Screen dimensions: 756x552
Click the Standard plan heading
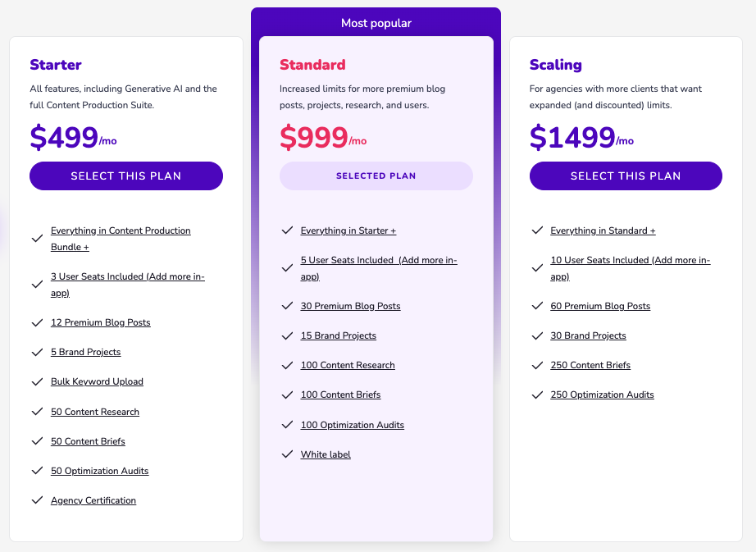tap(312, 65)
